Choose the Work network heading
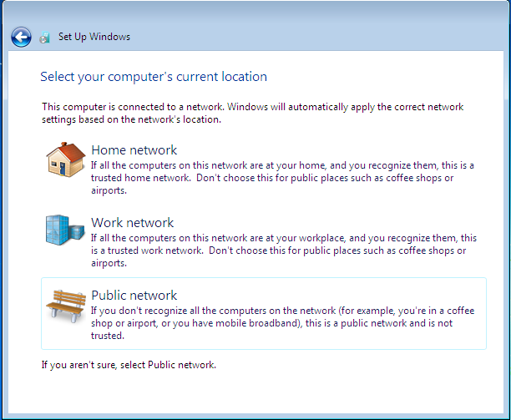511x420 pixels. pyautogui.click(x=132, y=223)
